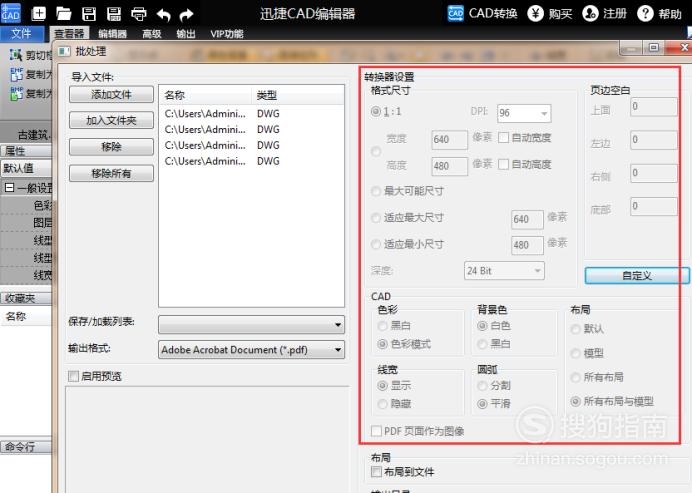Screen dimensions: 692x493
Task: Click the 自定义 button
Action: point(637,275)
